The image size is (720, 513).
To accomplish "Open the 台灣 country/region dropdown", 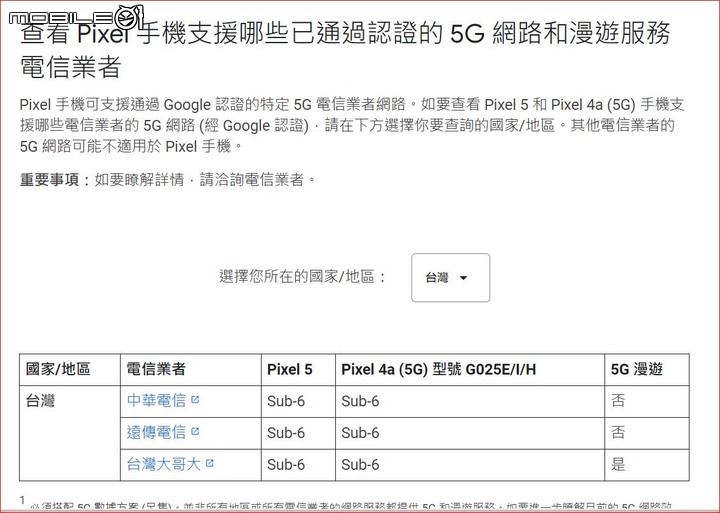I will point(450,278).
